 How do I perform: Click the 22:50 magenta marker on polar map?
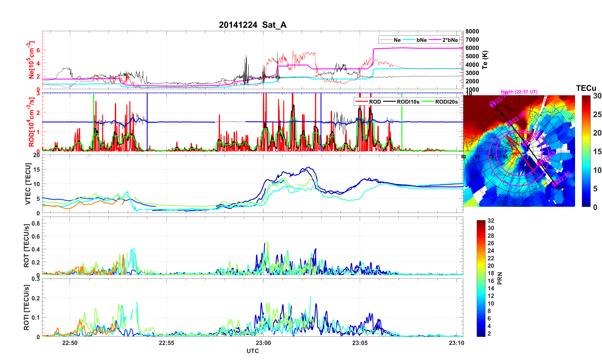point(555,183)
